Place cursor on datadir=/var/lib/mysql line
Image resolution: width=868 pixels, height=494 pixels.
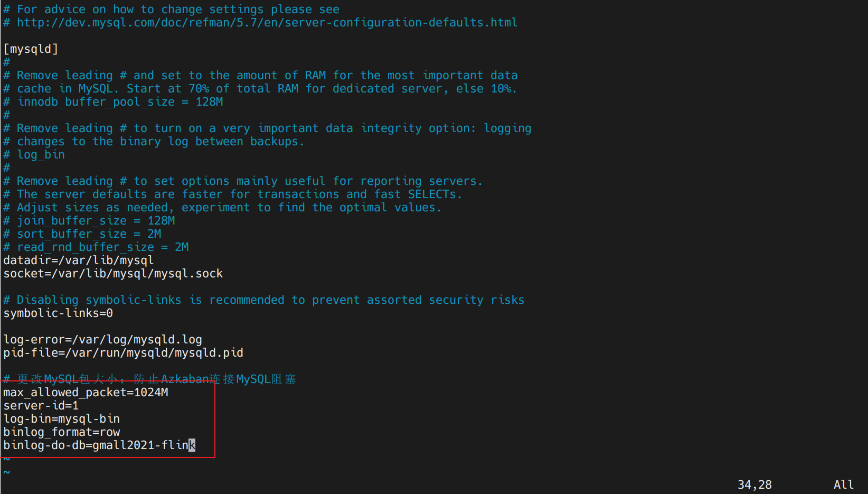(79, 260)
